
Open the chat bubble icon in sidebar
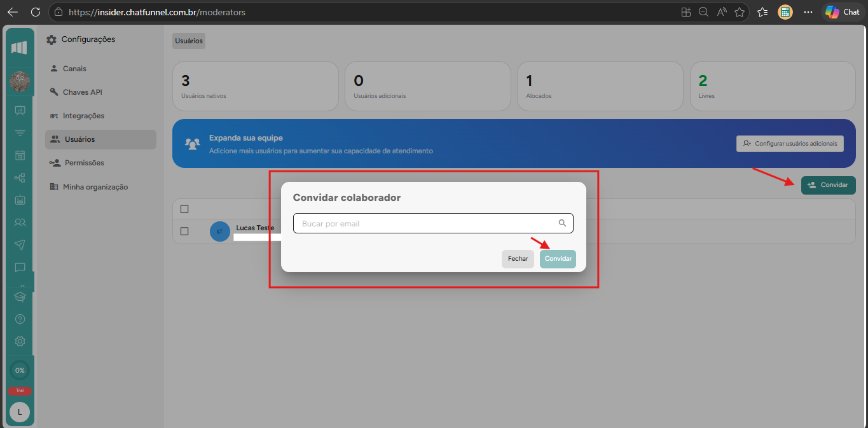click(x=20, y=267)
